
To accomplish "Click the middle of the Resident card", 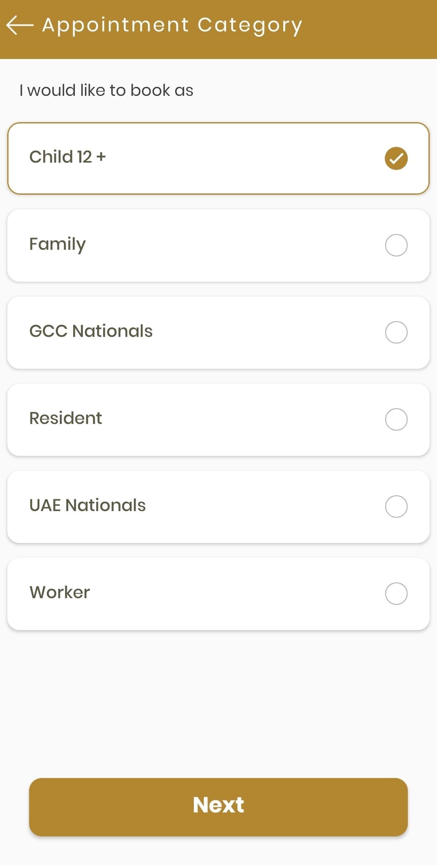I will tap(219, 420).
